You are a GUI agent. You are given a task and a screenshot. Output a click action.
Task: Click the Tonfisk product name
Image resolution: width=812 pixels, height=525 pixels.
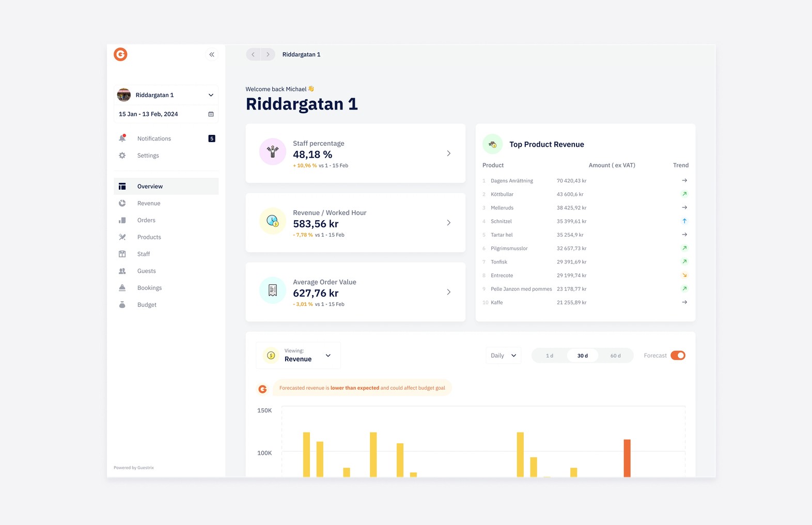tap(499, 262)
